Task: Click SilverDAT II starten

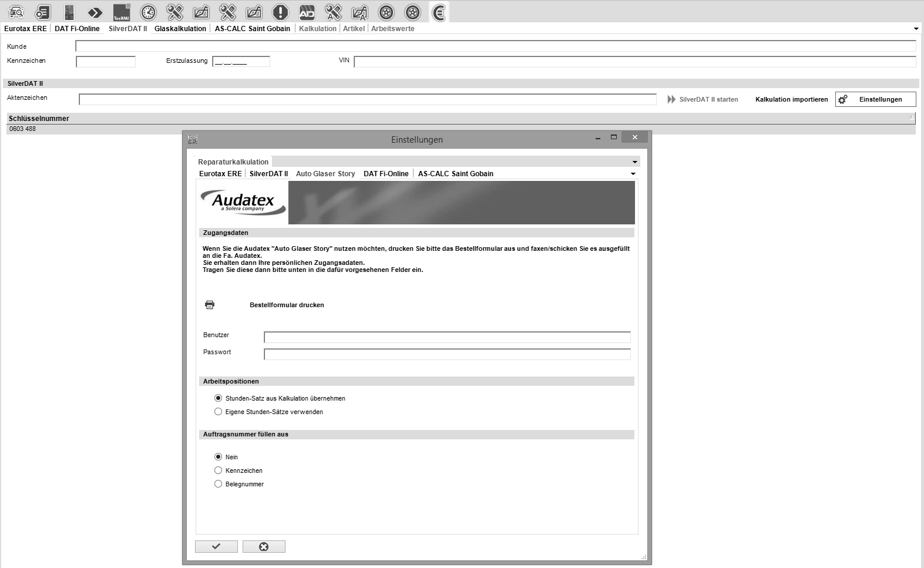Action: pyautogui.click(x=708, y=99)
